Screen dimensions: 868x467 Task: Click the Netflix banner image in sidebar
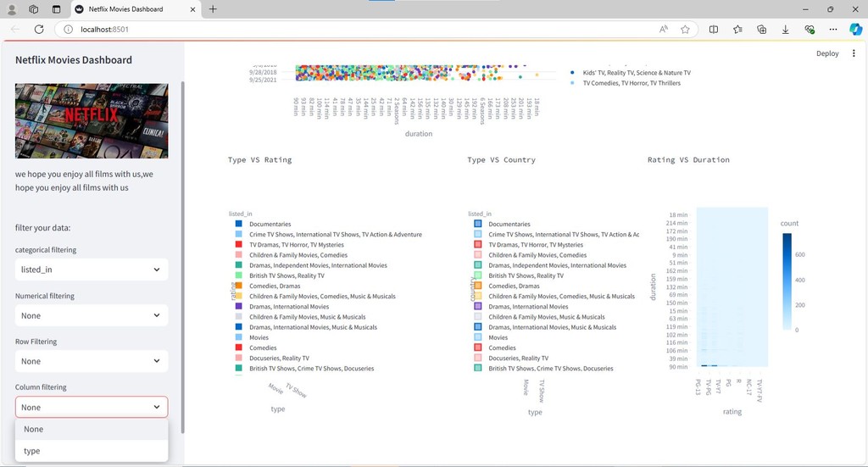pos(92,120)
